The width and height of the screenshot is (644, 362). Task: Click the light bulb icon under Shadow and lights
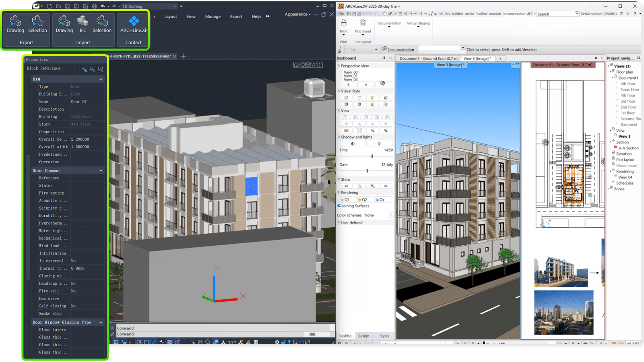pos(379,144)
